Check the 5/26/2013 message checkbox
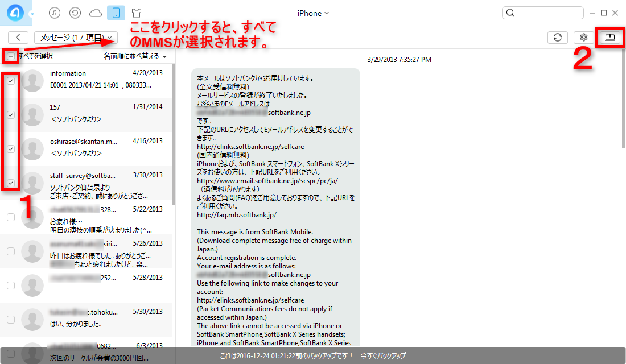 tap(11, 251)
